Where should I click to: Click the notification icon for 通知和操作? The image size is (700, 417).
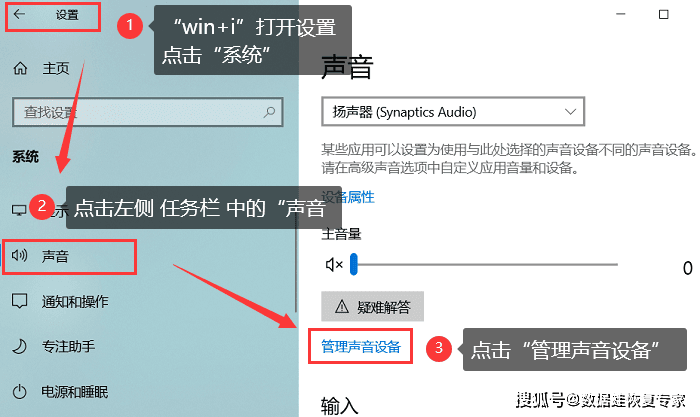click(x=20, y=301)
